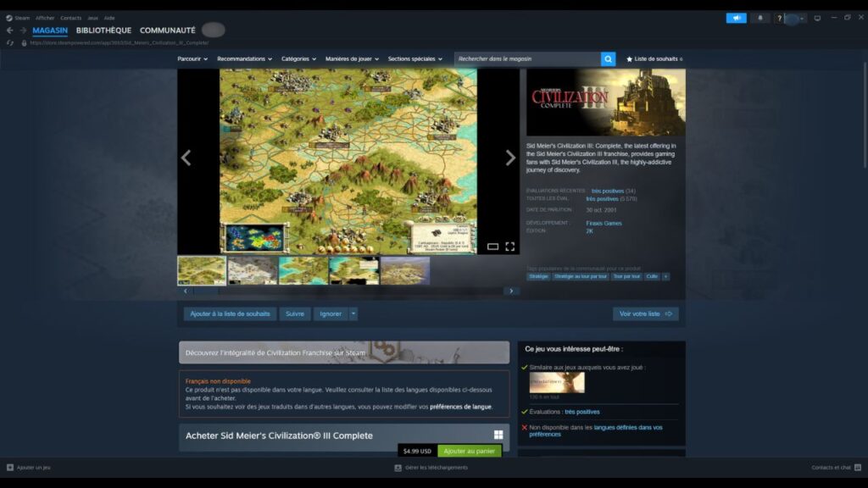868x488 pixels.
Task: Click the Ajouter un jeu plus icon
Action: [x=10, y=468]
